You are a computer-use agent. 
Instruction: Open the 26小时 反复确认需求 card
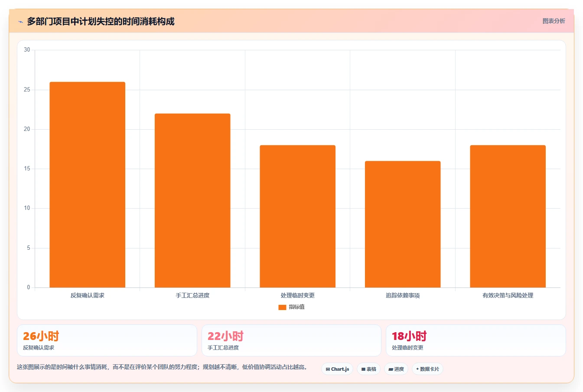(107, 340)
